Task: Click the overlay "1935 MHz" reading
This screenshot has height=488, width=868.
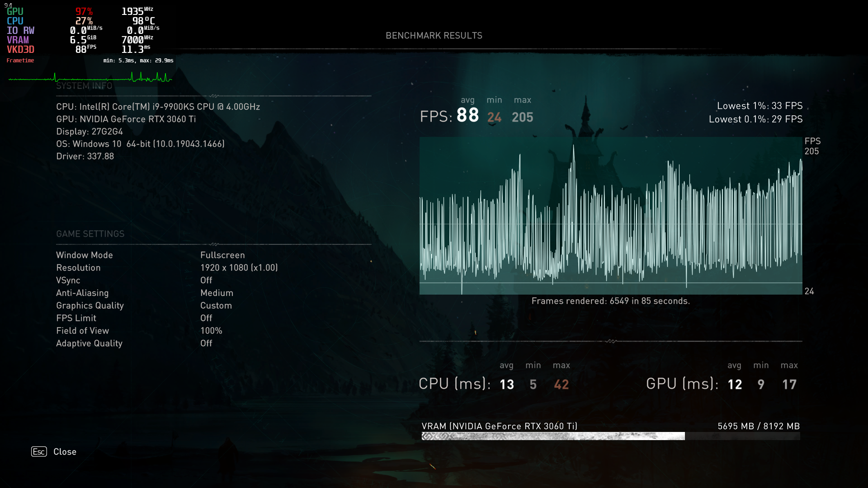Action: click(x=137, y=11)
